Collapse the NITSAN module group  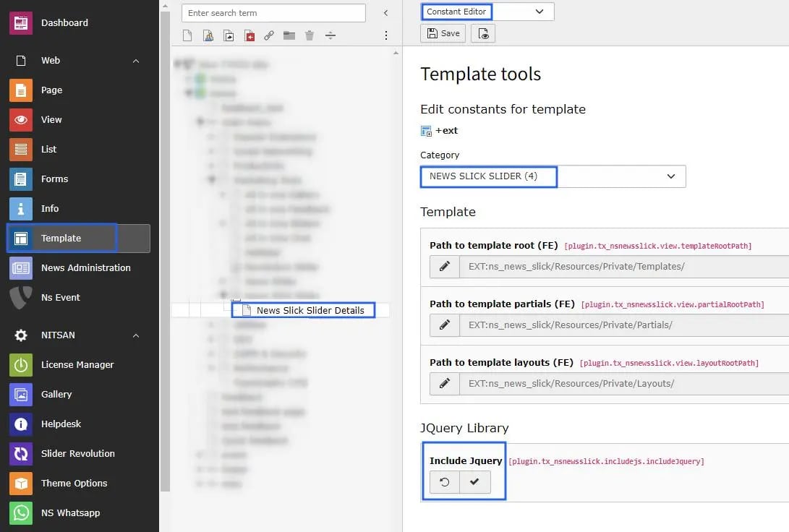(136, 335)
